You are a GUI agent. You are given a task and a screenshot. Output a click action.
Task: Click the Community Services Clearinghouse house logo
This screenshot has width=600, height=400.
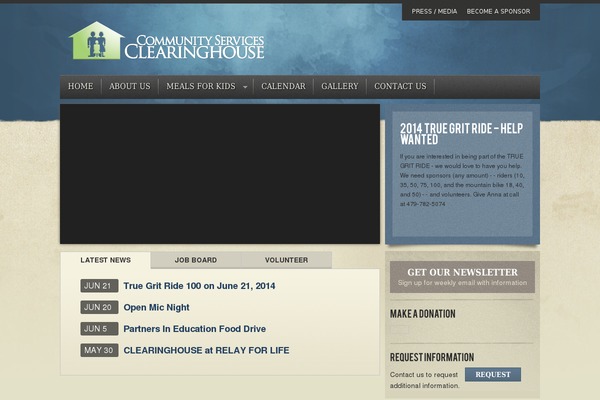[x=96, y=41]
